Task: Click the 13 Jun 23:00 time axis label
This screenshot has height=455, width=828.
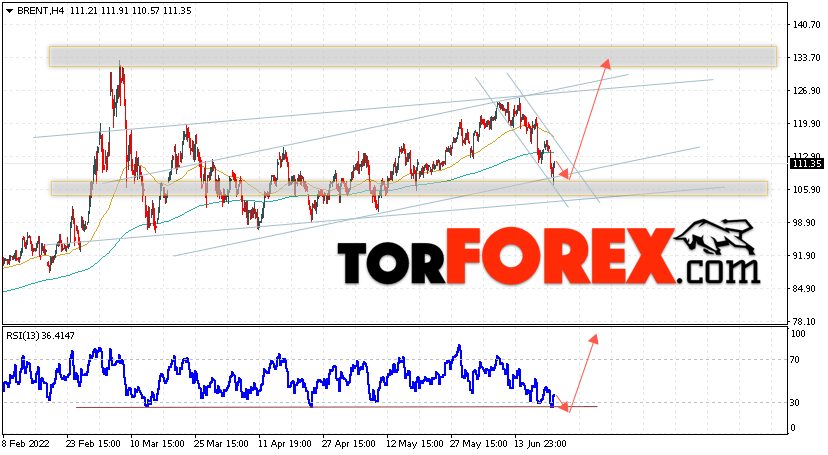Action: click(540, 444)
